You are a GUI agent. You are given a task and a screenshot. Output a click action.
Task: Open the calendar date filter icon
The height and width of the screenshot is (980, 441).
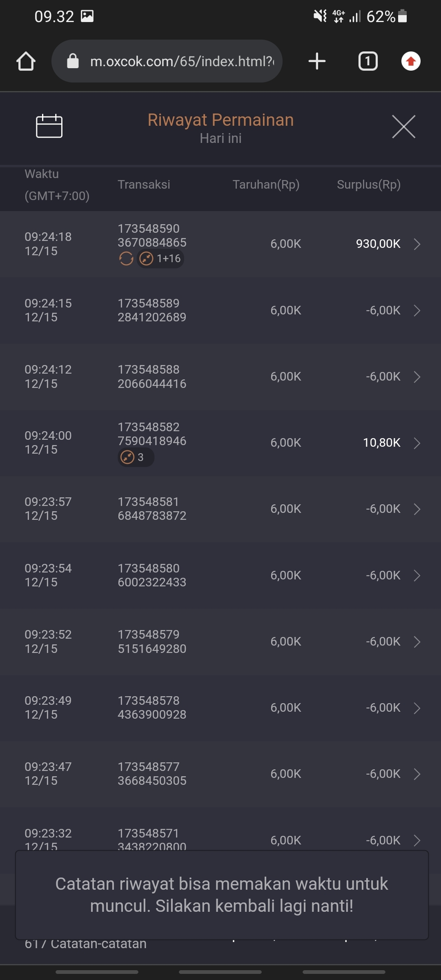click(49, 126)
